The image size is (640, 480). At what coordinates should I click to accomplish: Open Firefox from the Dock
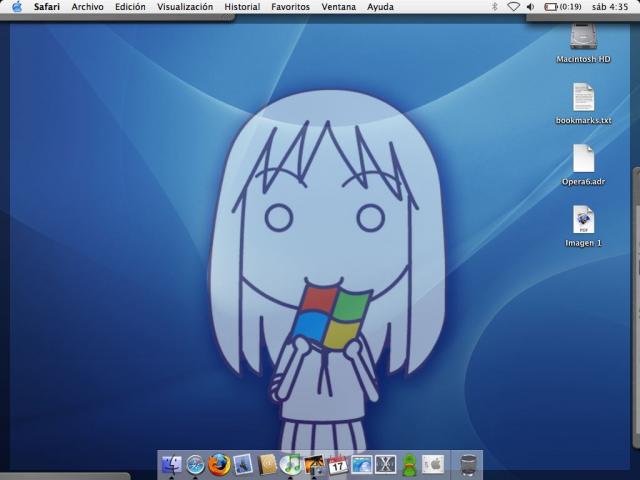219,464
